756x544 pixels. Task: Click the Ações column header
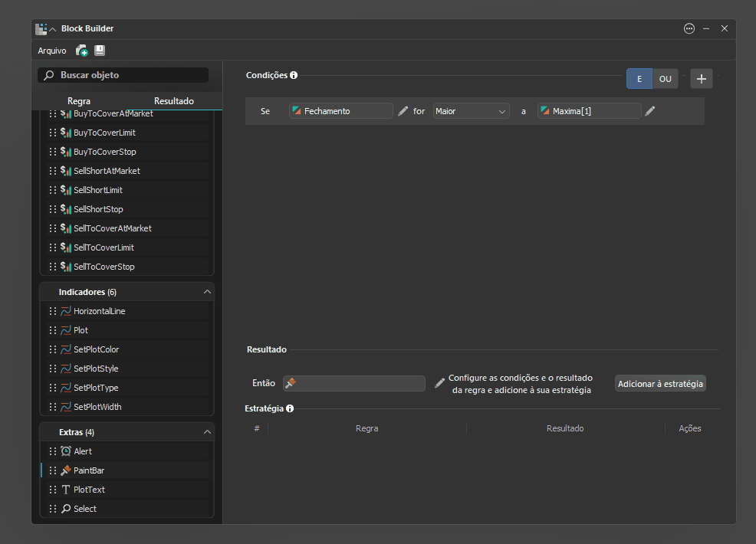click(x=690, y=428)
